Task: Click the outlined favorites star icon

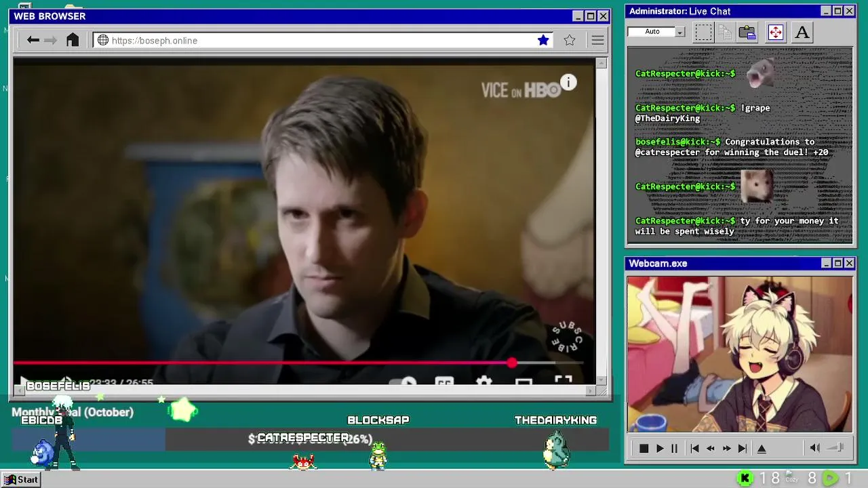Action: (570, 41)
